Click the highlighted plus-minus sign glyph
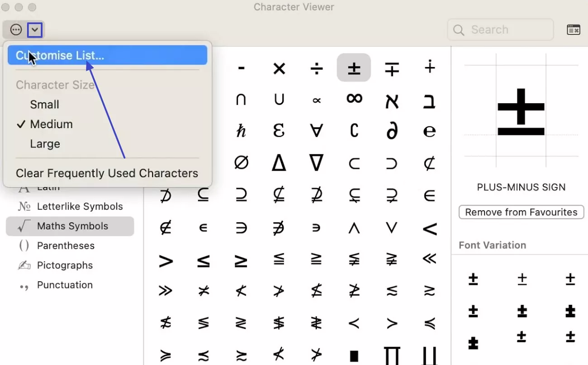588x365 pixels. click(354, 67)
